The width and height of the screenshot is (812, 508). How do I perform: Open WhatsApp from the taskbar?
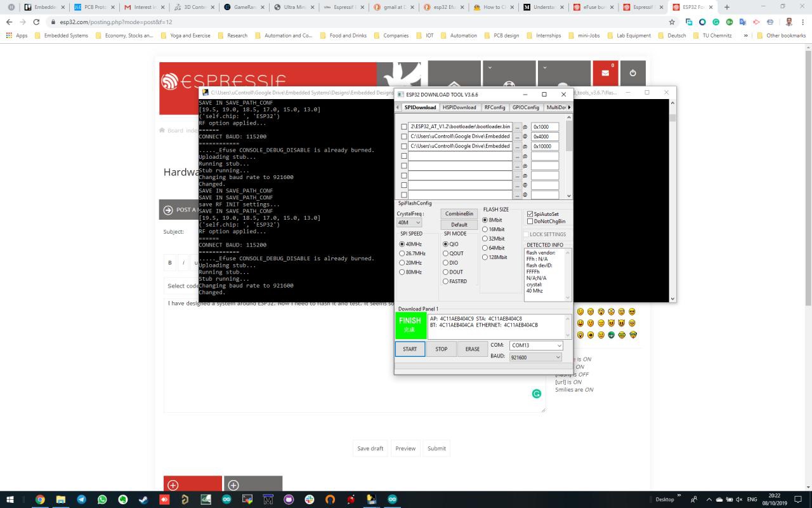102,500
